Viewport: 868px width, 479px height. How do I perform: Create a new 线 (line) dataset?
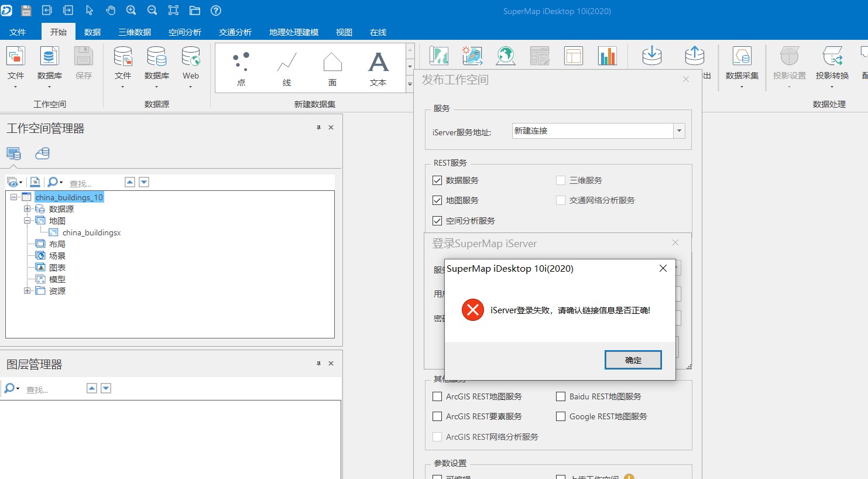point(287,69)
